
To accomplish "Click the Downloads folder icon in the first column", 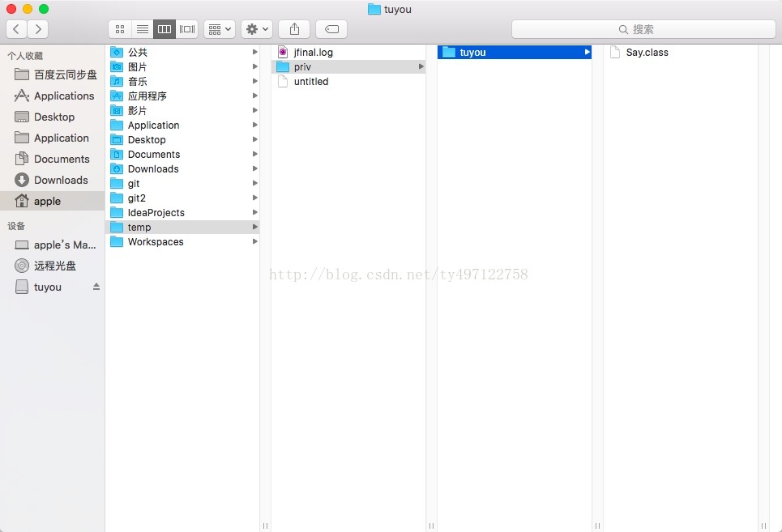I will pos(117,169).
